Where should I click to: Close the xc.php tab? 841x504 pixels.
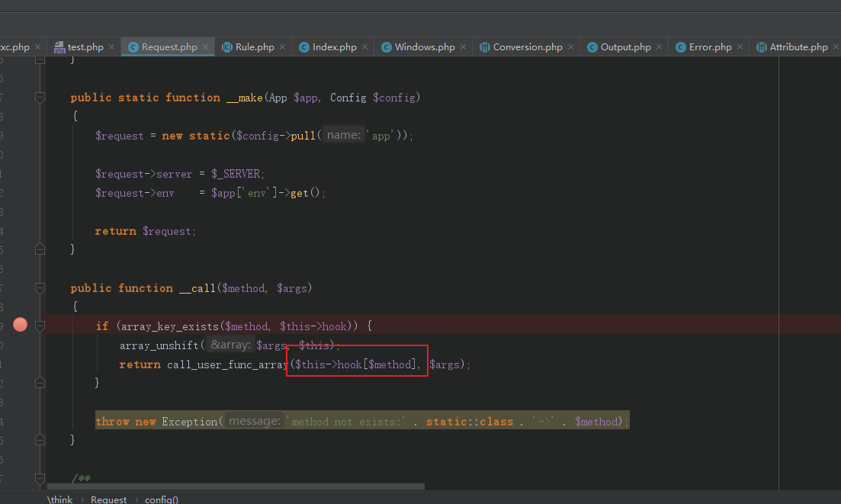tap(37, 47)
